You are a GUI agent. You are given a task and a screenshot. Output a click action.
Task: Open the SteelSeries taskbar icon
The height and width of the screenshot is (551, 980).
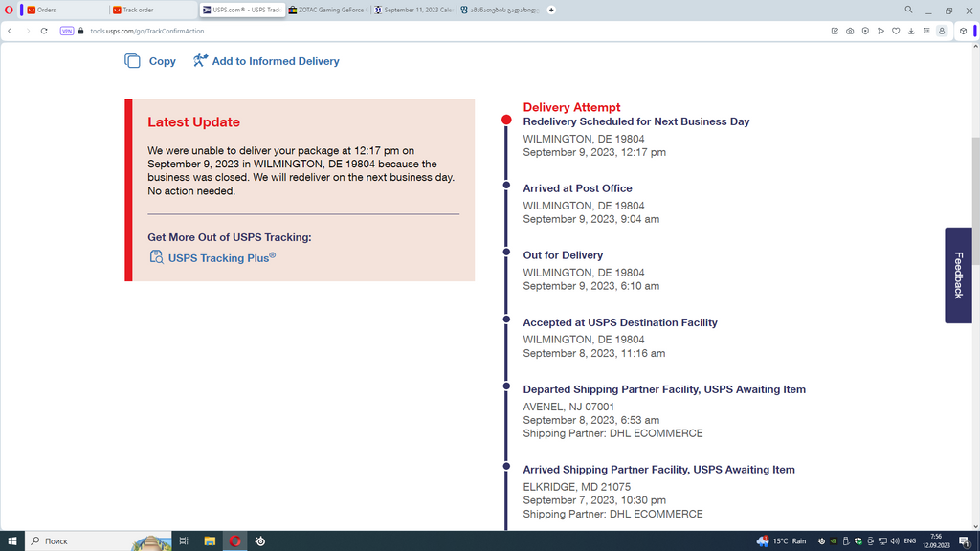260,541
